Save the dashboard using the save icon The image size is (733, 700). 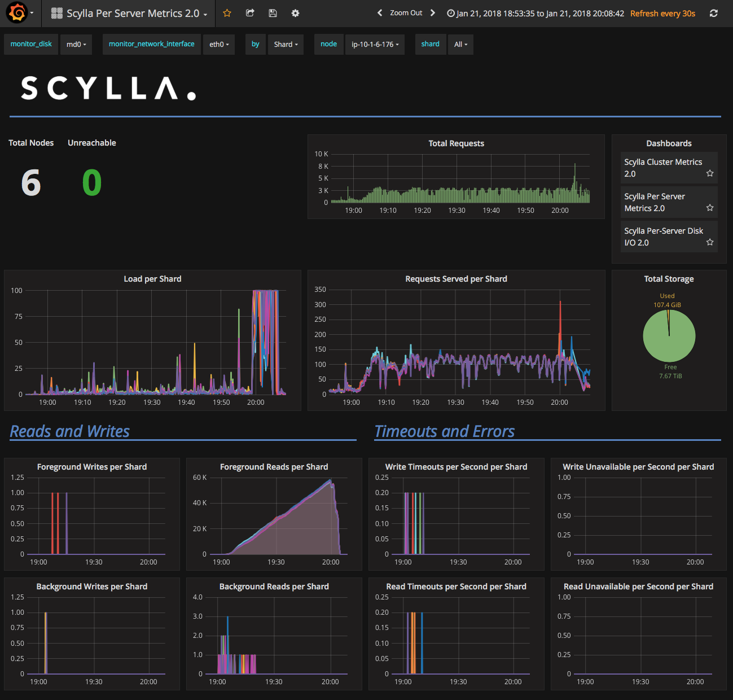(273, 12)
